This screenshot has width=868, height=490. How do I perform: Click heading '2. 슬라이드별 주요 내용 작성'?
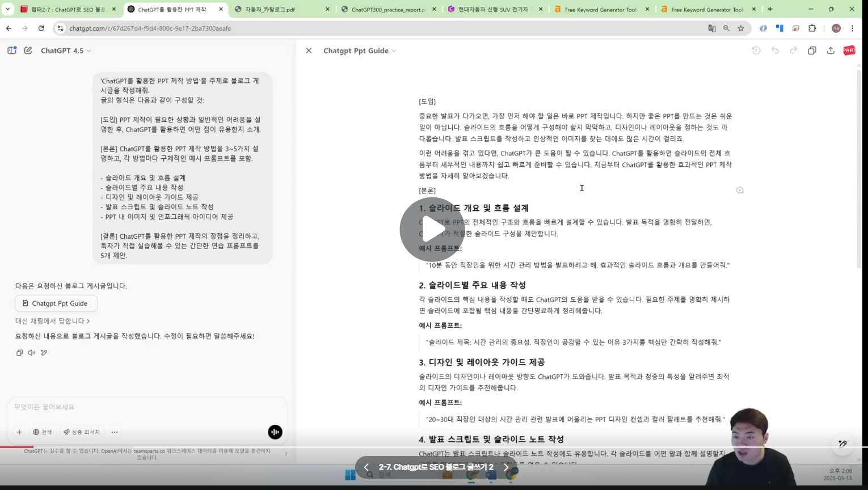[473, 285]
